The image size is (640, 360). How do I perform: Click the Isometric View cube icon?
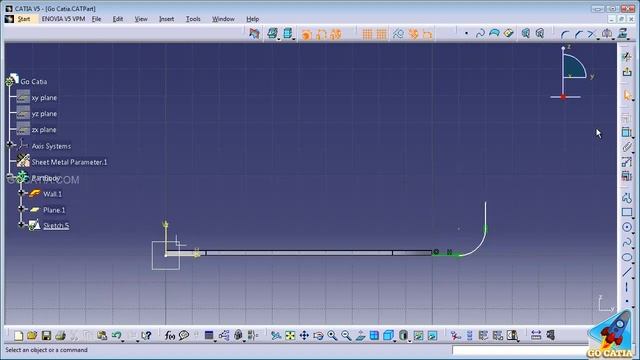pos(388,336)
